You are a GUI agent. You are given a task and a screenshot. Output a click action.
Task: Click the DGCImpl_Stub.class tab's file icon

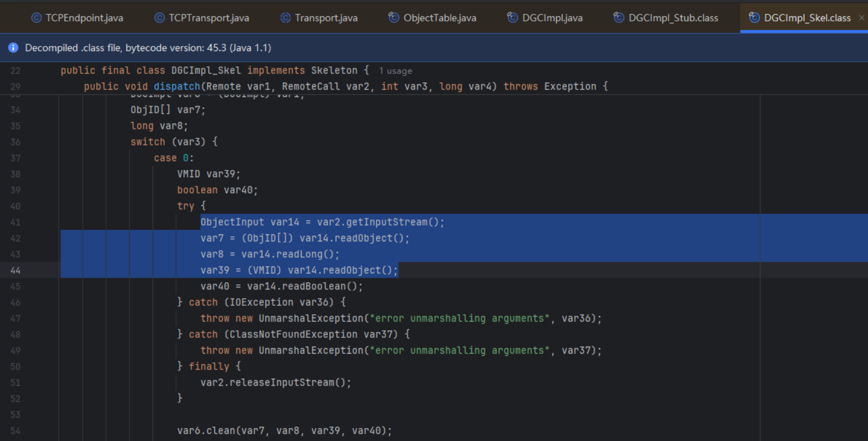point(618,18)
